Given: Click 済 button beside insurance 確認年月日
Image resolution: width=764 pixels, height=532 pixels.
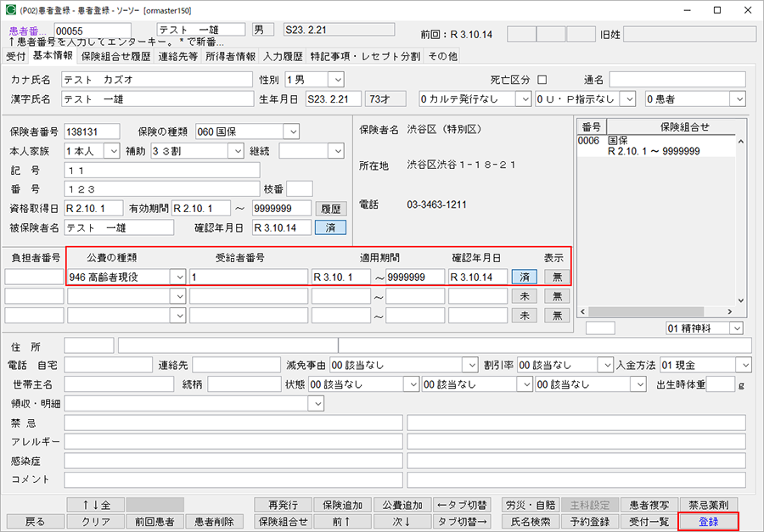Looking at the screenshot, I should (x=330, y=227).
